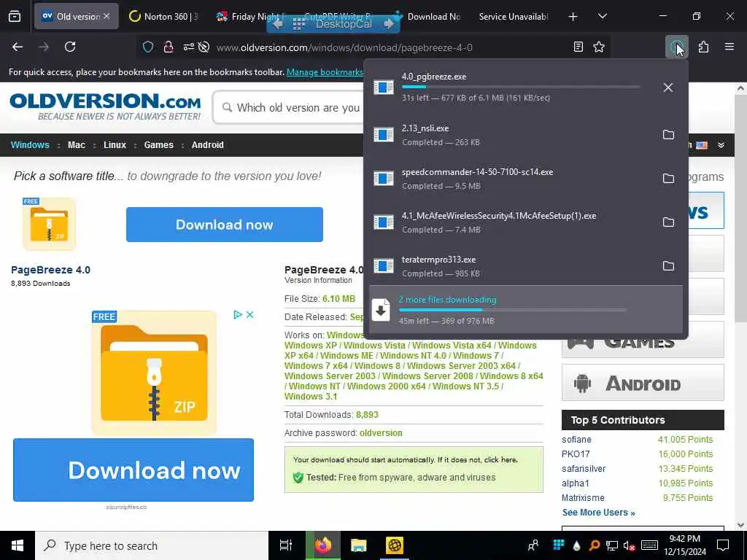
Task: Click See More Users link
Action: click(598, 513)
